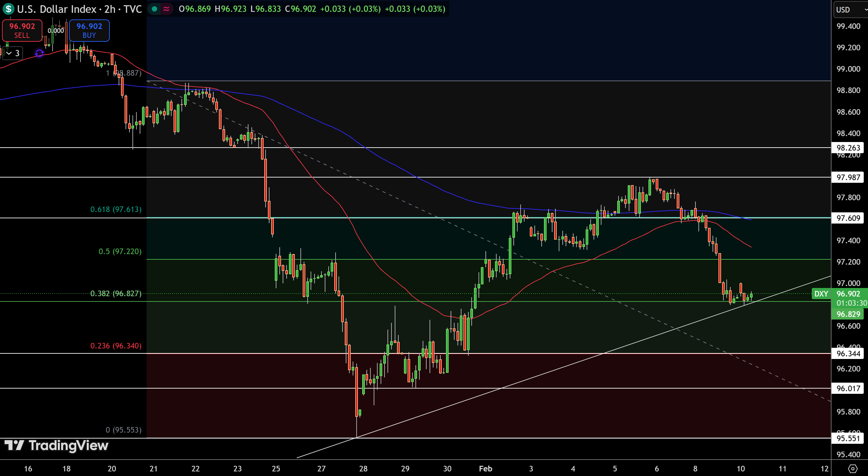Click the 0.382 (96.827) Fibonacci level label

pos(116,294)
